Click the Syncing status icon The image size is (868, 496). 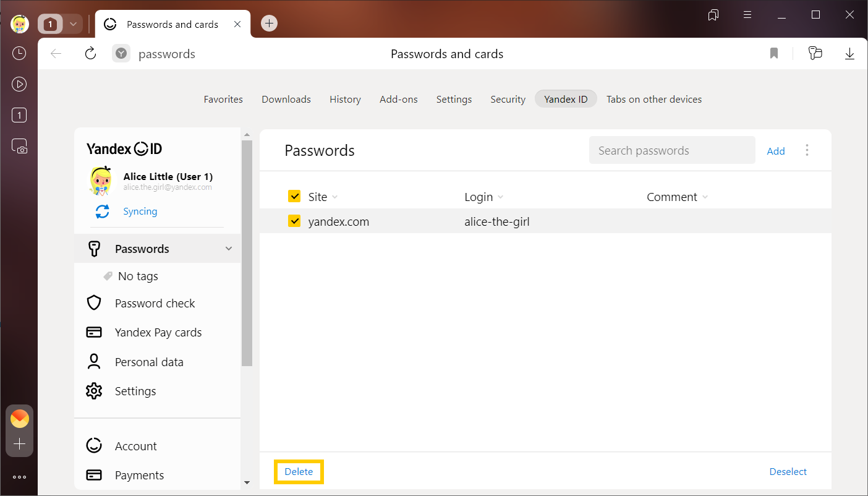[102, 212]
